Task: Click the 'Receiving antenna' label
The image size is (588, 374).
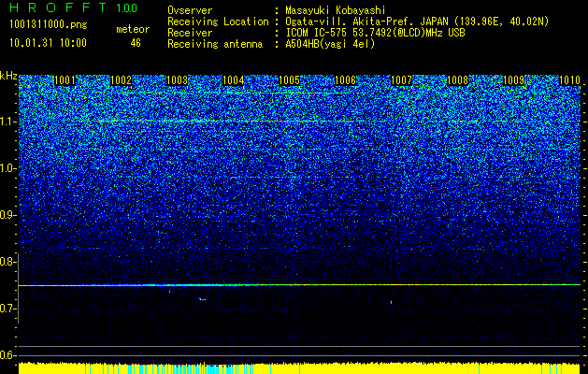Action: 215,44
